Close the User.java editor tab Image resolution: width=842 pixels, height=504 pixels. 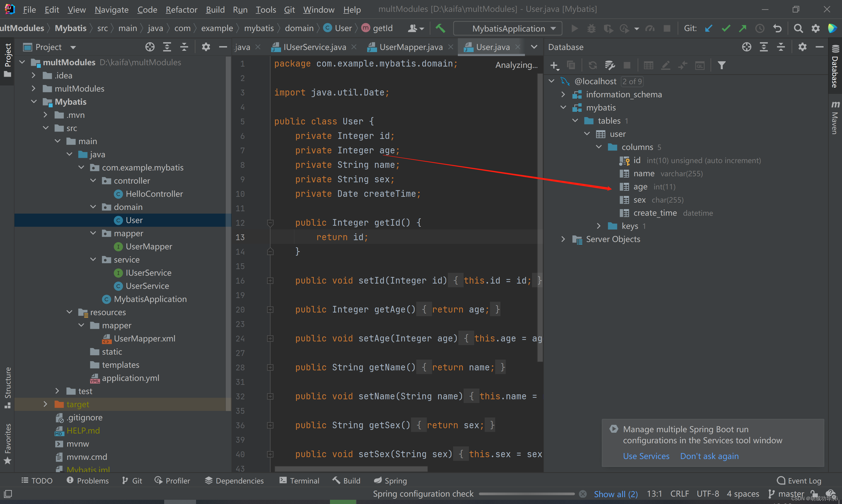[x=518, y=47]
